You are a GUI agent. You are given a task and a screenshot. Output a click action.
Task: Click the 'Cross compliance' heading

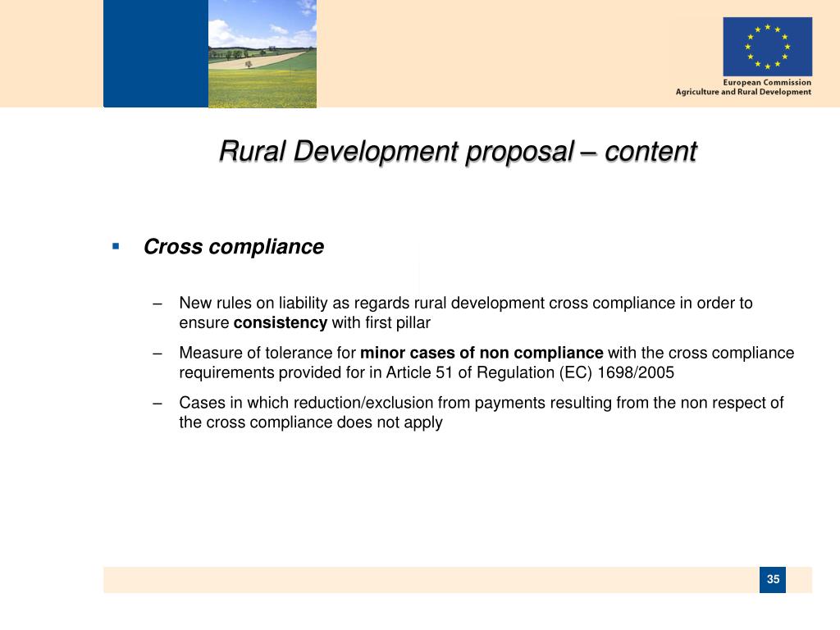point(234,247)
